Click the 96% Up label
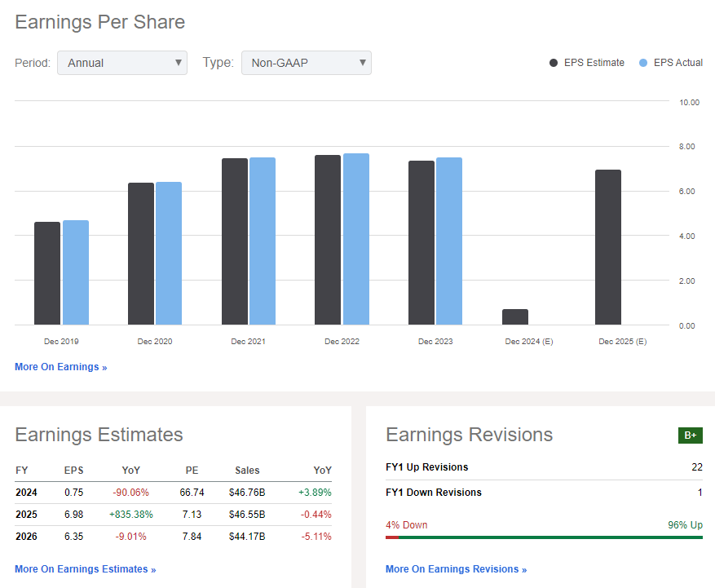 [686, 525]
